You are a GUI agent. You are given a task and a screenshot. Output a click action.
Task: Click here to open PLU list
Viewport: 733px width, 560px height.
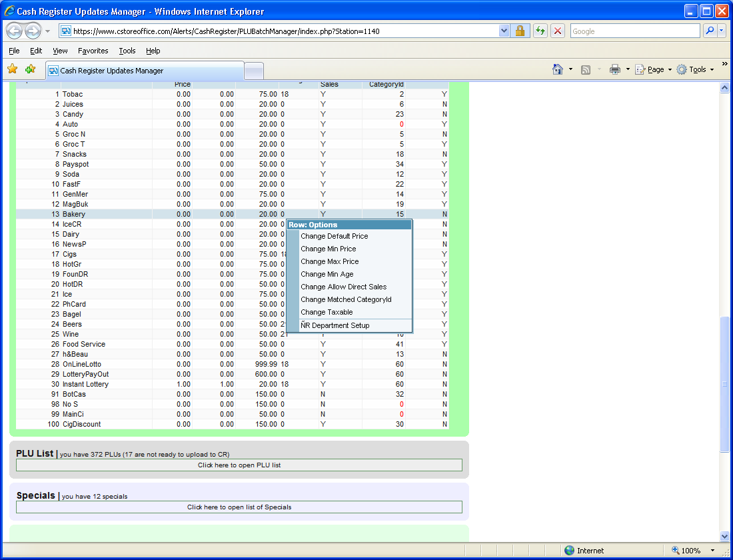pos(239,465)
